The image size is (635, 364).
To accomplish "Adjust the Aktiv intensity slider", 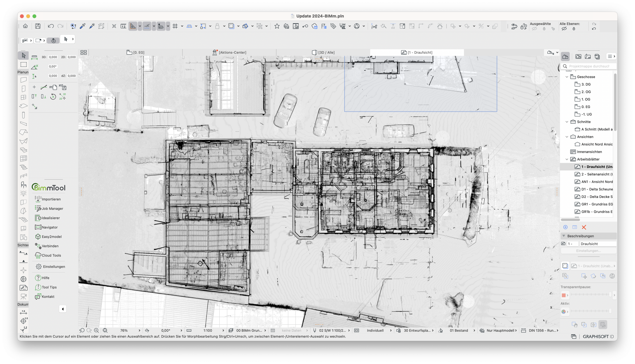I will (591, 311).
